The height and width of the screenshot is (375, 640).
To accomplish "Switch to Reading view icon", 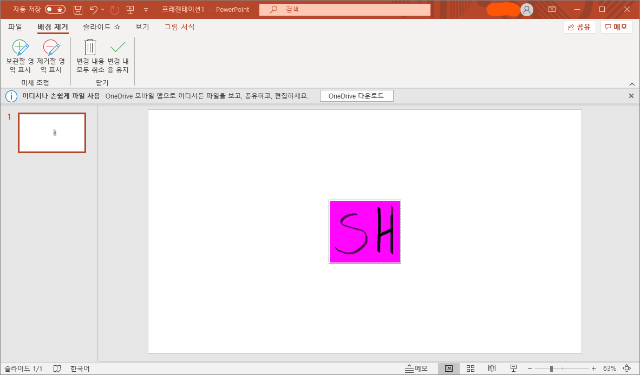I will point(492,368).
